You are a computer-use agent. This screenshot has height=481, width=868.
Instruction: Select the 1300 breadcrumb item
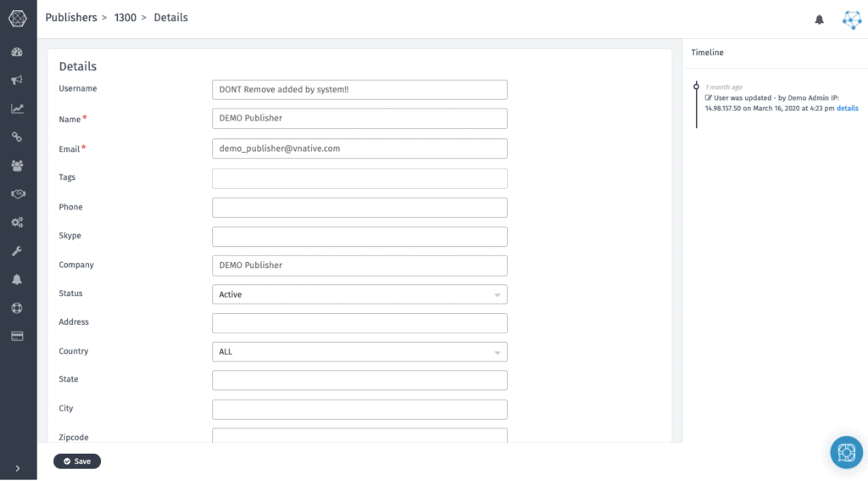[x=125, y=18]
